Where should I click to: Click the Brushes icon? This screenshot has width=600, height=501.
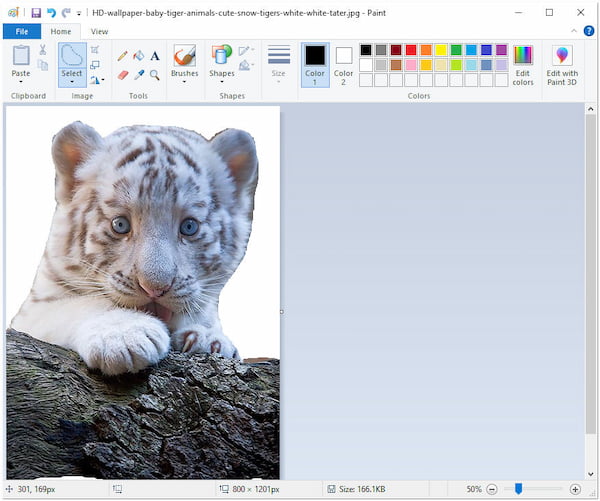185,55
